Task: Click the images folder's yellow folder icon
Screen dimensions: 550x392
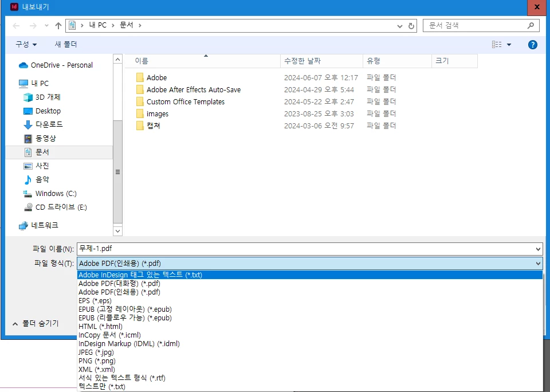Action: [x=140, y=113]
